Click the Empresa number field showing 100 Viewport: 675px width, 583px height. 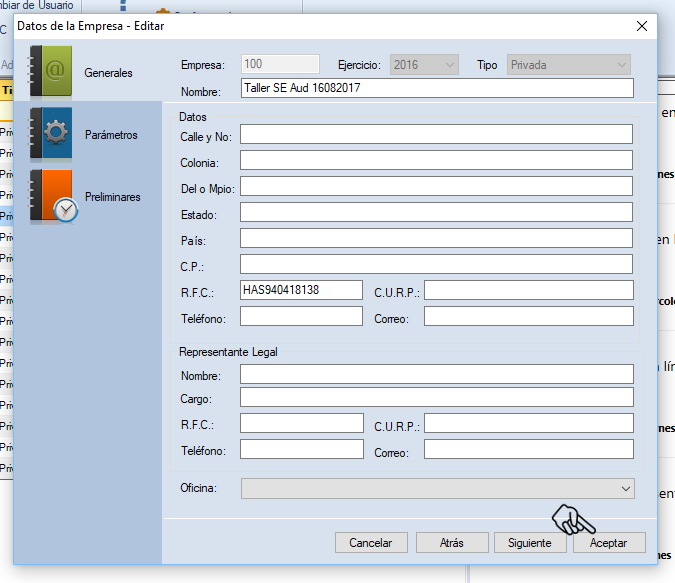279,65
